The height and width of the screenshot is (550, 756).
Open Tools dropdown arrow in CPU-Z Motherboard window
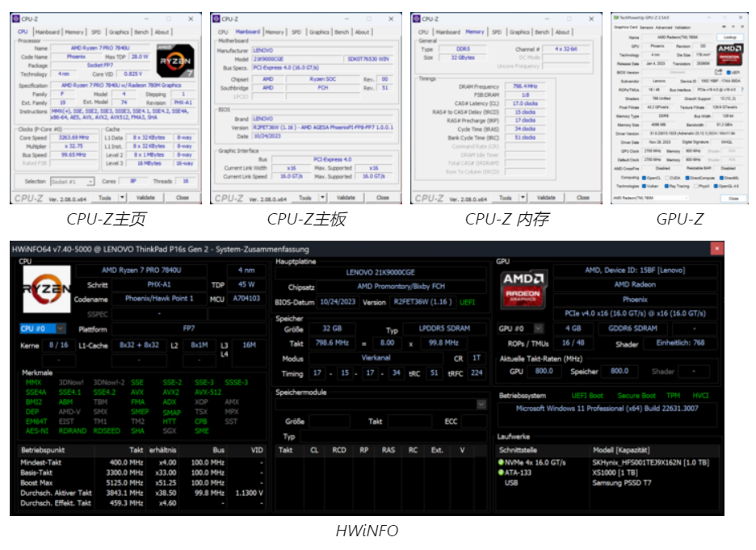click(x=322, y=198)
